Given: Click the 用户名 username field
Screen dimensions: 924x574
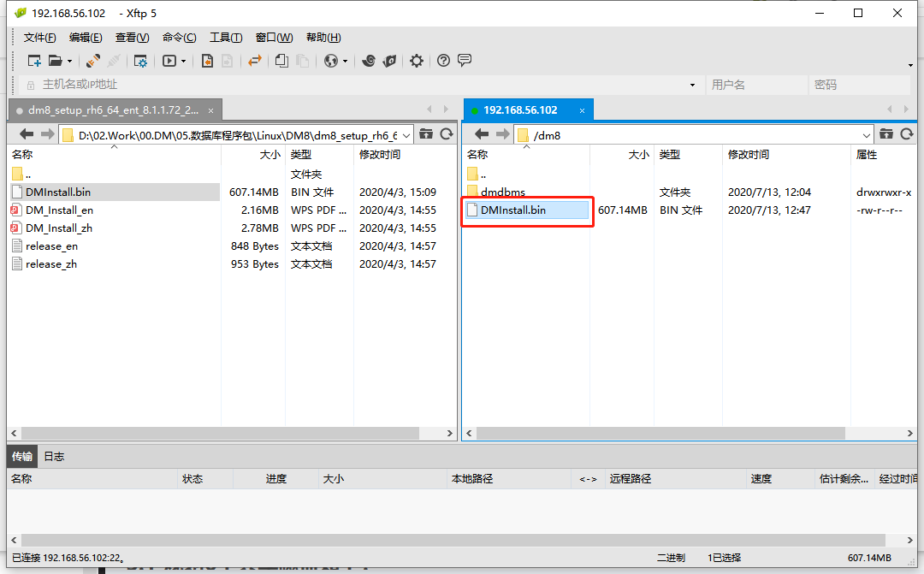Looking at the screenshot, I should tap(756, 85).
